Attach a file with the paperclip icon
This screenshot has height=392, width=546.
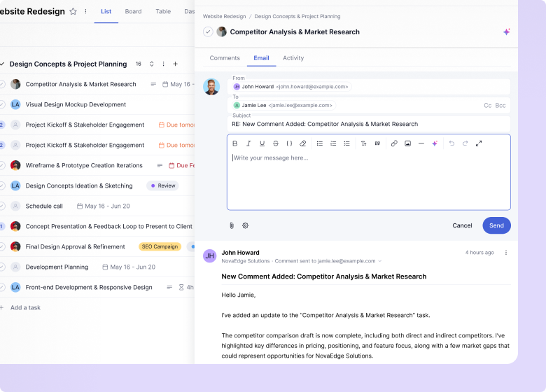pos(232,225)
